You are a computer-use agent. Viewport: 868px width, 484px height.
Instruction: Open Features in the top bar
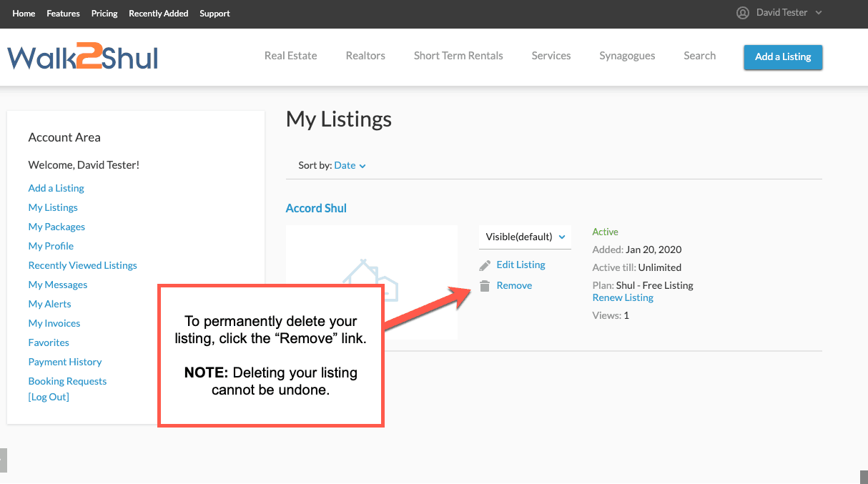coord(63,14)
